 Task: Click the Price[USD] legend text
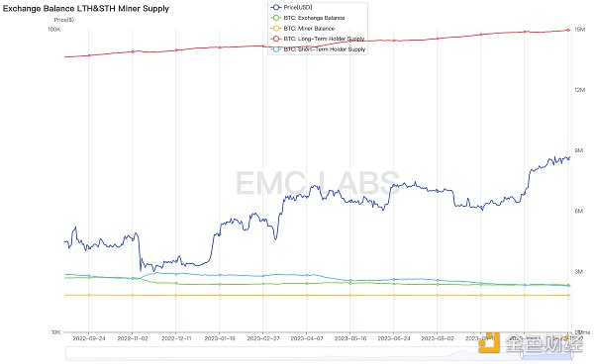coord(298,7)
